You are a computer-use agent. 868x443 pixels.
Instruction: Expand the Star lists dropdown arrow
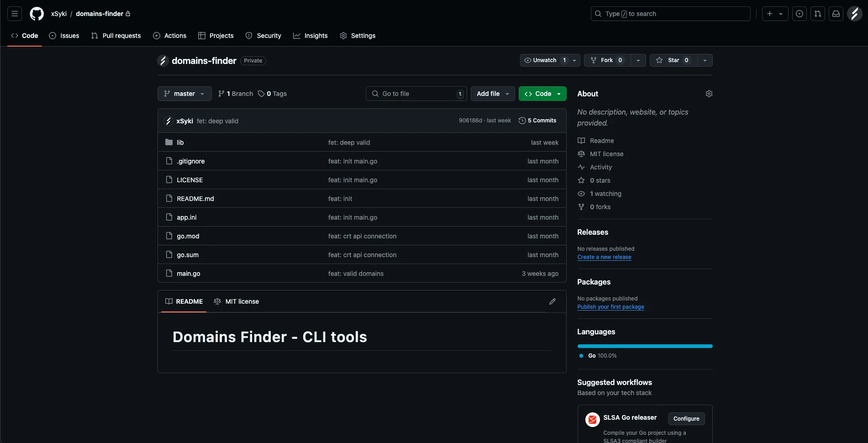pos(705,60)
